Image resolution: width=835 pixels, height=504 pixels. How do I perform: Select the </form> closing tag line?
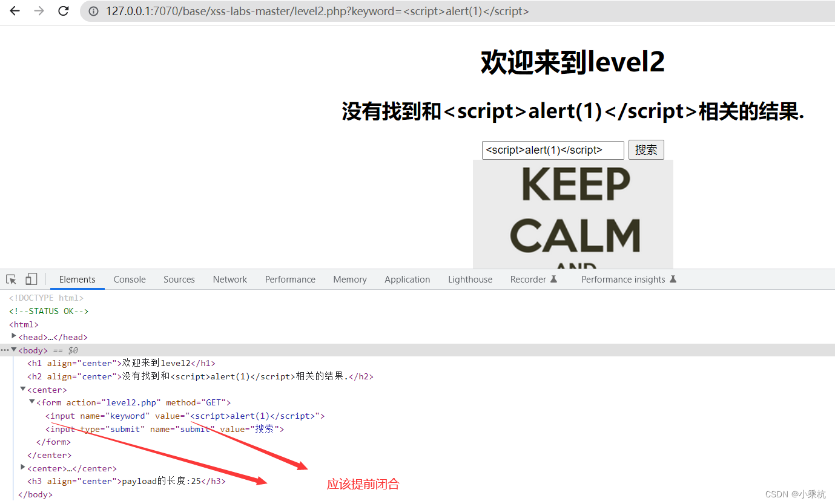(x=53, y=442)
